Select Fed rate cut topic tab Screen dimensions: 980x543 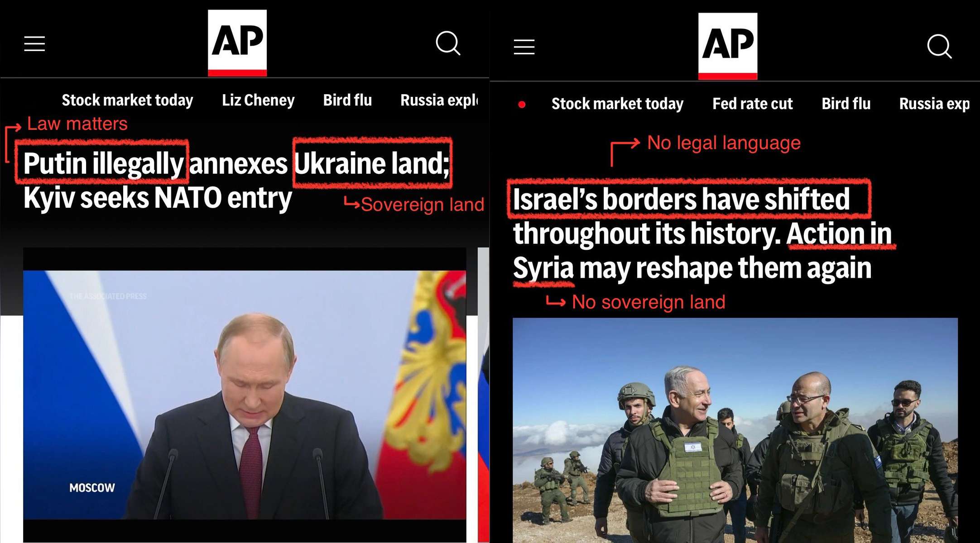pos(753,104)
